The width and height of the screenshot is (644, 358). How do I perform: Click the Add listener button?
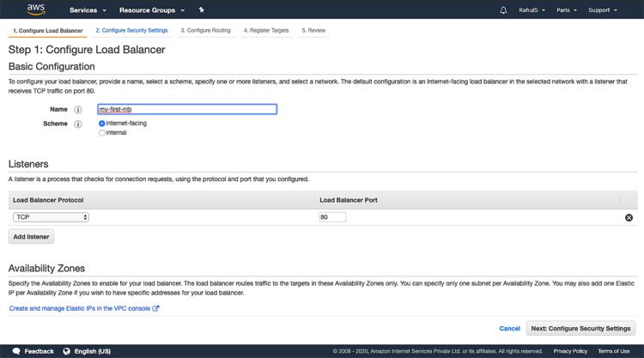[32, 236]
